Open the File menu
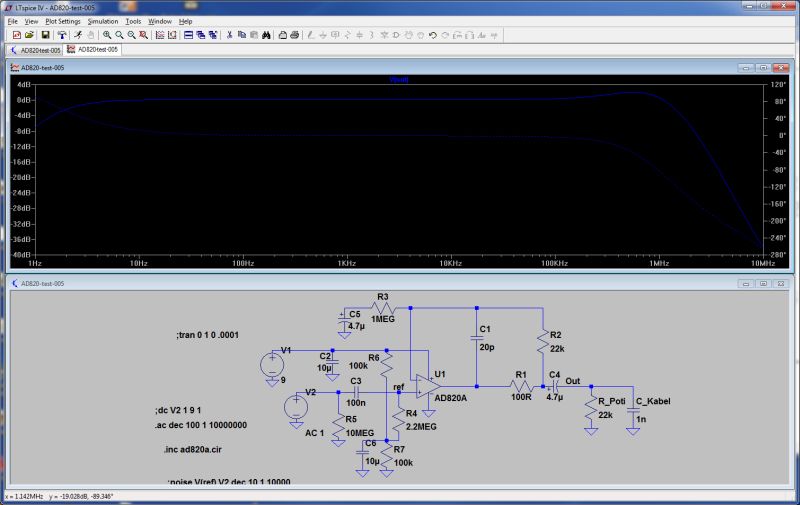 [13, 21]
